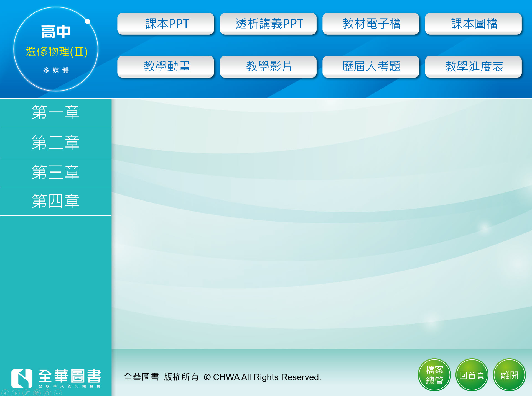The height and width of the screenshot is (396, 532).
Task: Open 教學進度表 schedule
Action: (x=474, y=67)
